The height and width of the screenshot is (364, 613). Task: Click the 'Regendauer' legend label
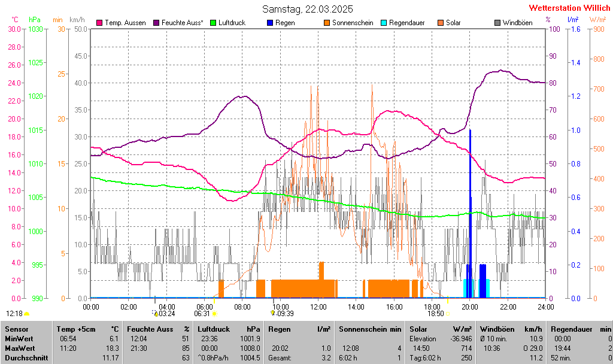coord(407,23)
